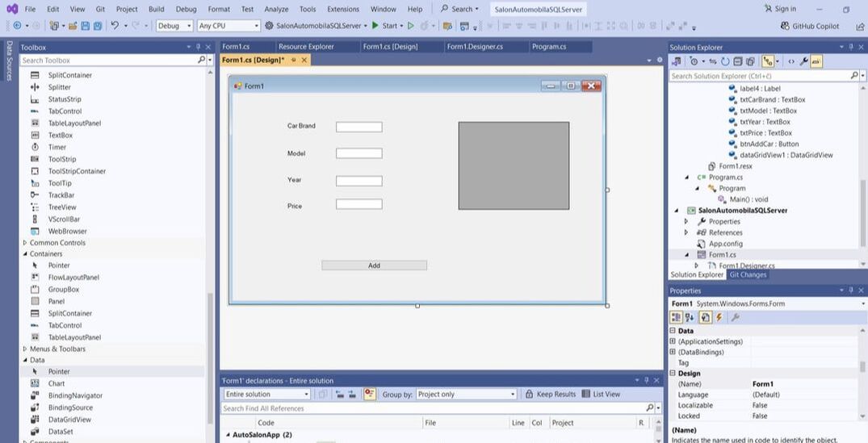This screenshot has height=443, width=868.
Task: Show Events lightning bolt in Properties
Action: tap(719, 317)
